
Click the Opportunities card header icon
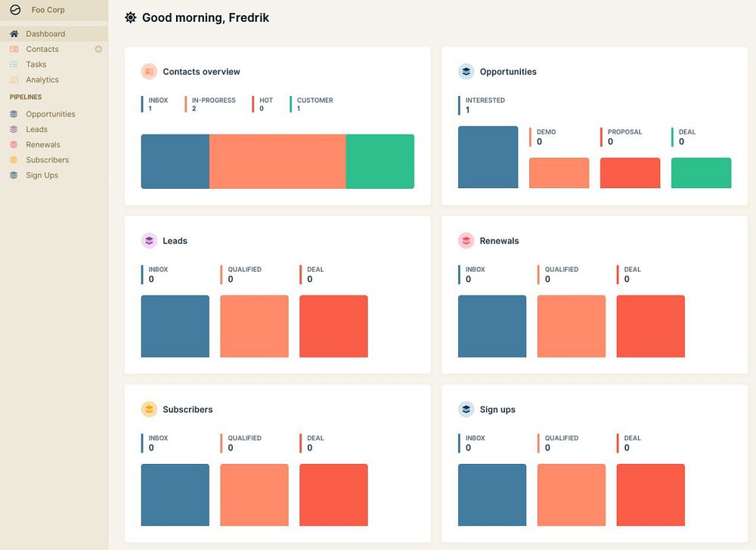[x=466, y=72]
